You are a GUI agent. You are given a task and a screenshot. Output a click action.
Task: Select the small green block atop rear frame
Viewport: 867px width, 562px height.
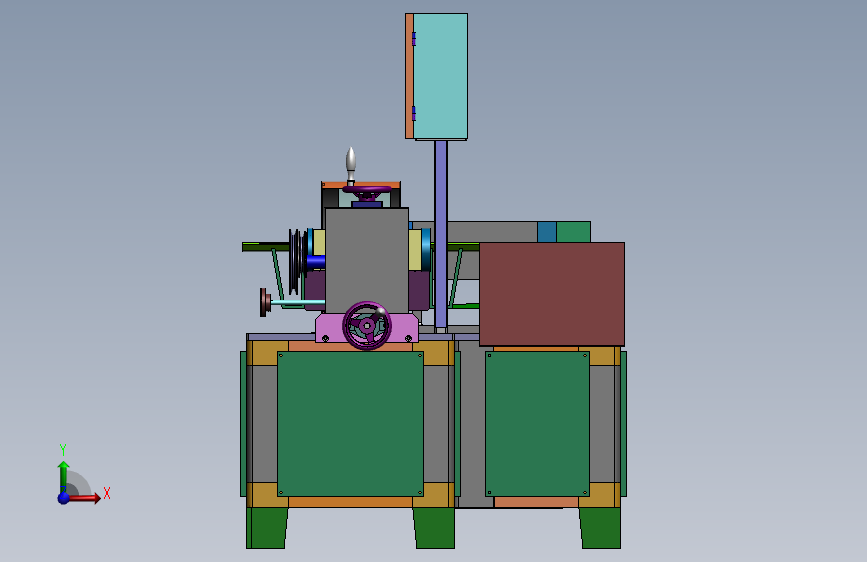click(x=573, y=232)
